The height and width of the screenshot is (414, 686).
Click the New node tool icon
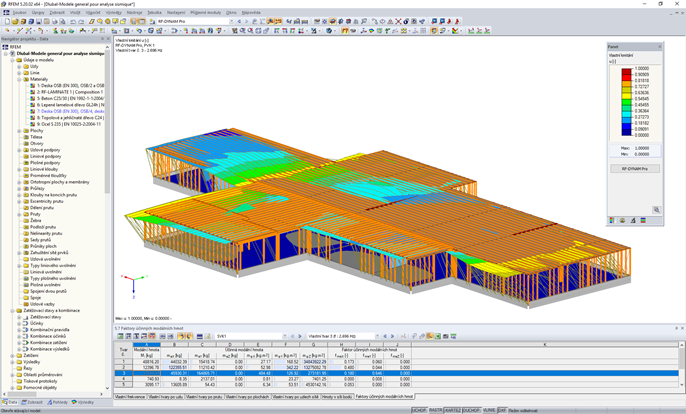tap(7, 31)
